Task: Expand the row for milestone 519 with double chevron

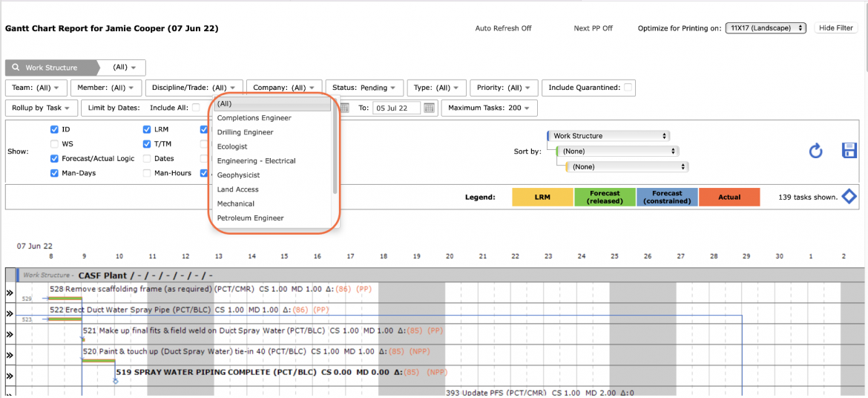Action: (10, 376)
